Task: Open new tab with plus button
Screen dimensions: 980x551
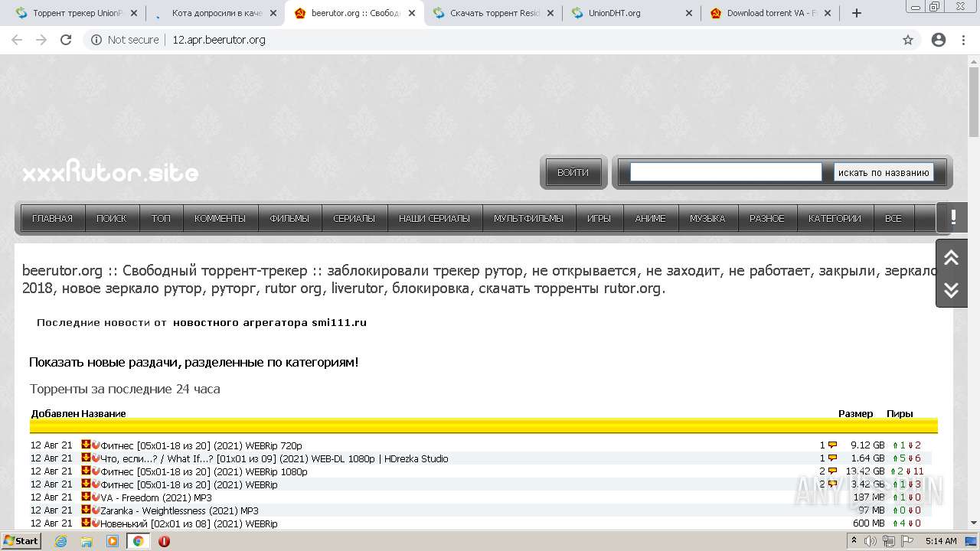Action: click(857, 13)
